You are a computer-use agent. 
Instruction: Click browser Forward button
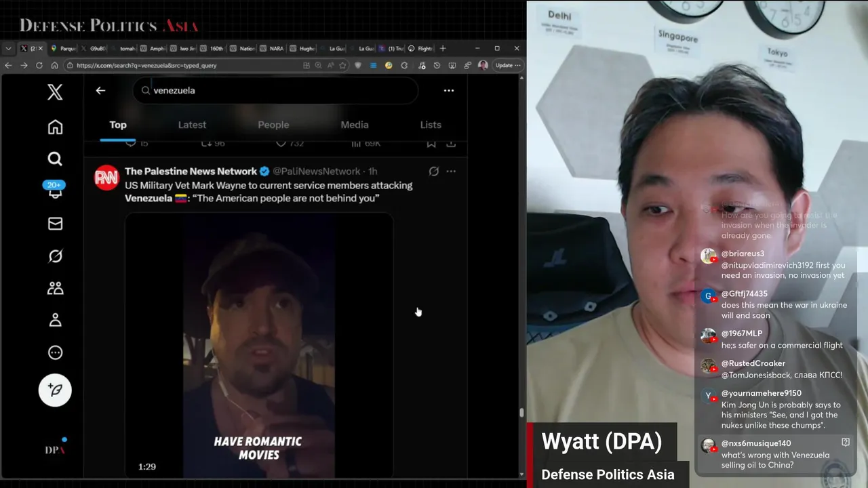[x=24, y=66]
